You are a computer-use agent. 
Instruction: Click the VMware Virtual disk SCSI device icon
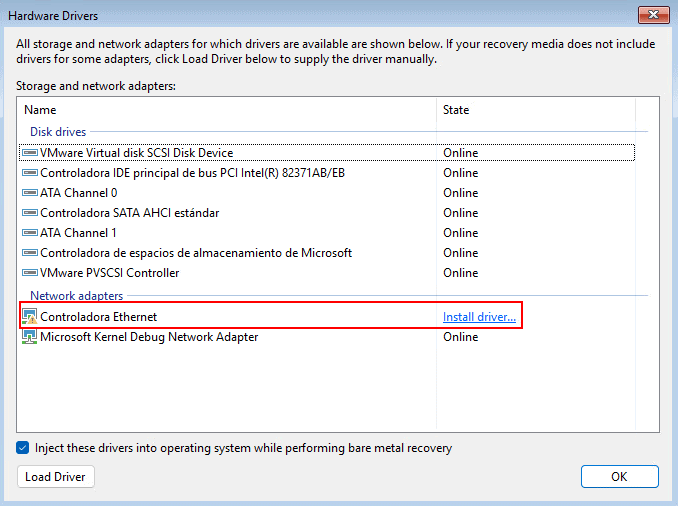tap(29, 153)
